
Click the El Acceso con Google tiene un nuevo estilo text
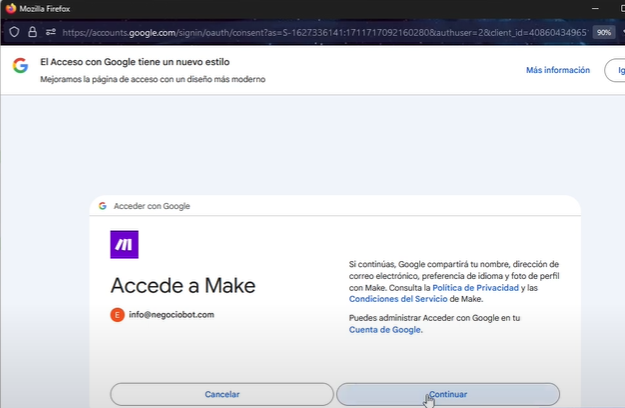[135, 62]
